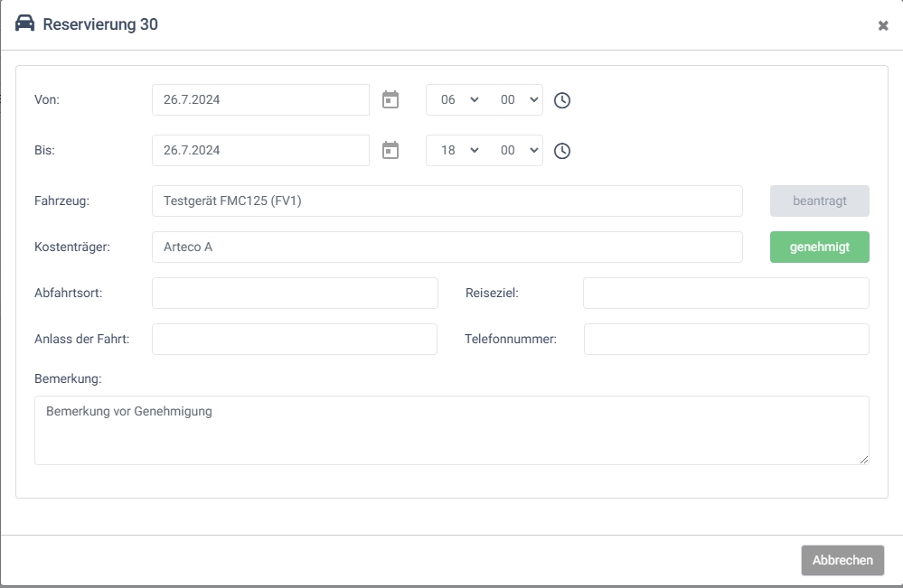Click the clock icon beside Bis time
The width and height of the screenshot is (903, 588).
point(562,151)
